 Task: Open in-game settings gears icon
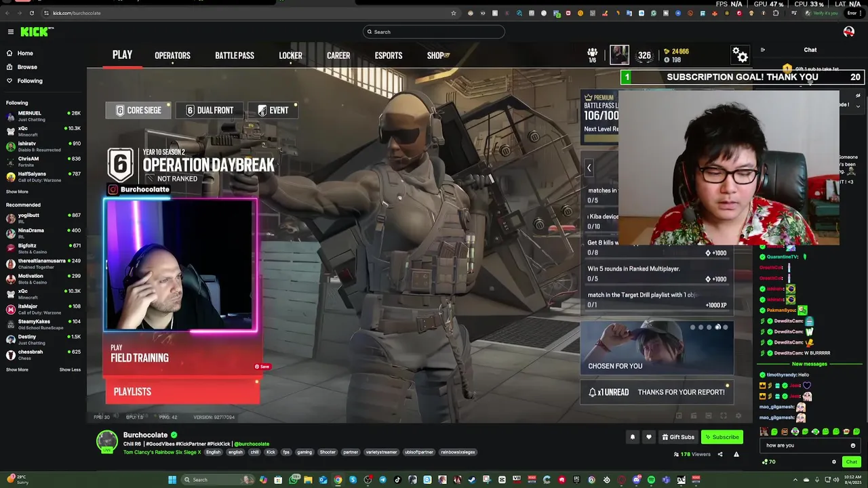click(x=740, y=55)
